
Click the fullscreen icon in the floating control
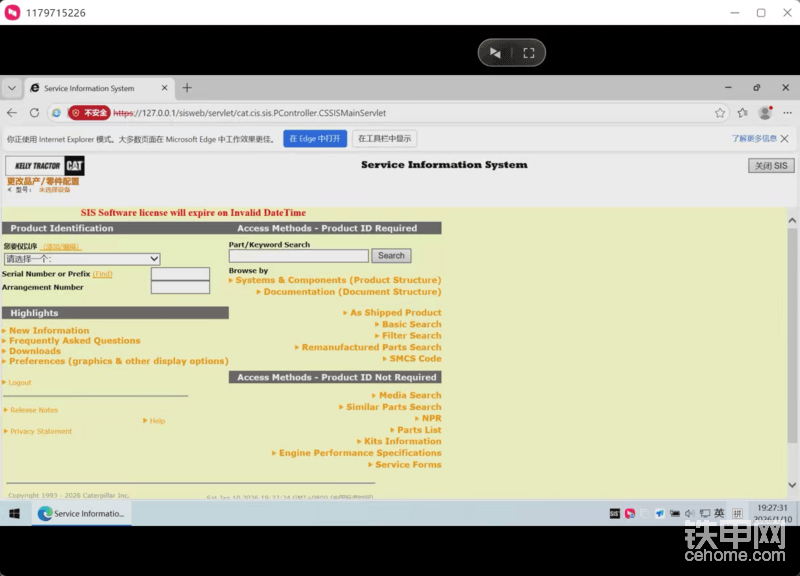click(529, 53)
